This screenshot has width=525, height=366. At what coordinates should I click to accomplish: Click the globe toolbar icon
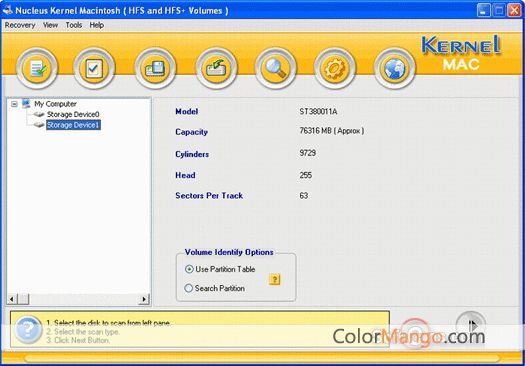[x=394, y=68]
